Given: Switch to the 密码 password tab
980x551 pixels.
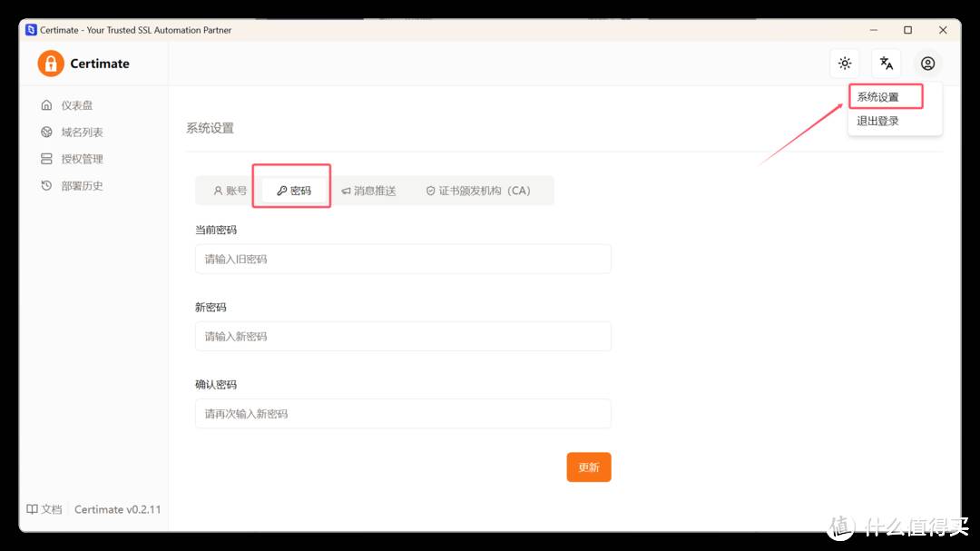Looking at the screenshot, I should 294,191.
